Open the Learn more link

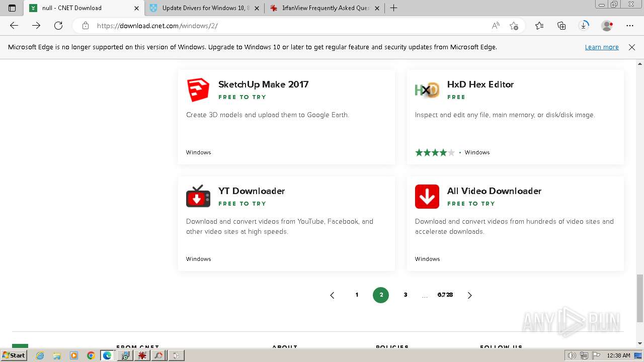pyautogui.click(x=602, y=47)
